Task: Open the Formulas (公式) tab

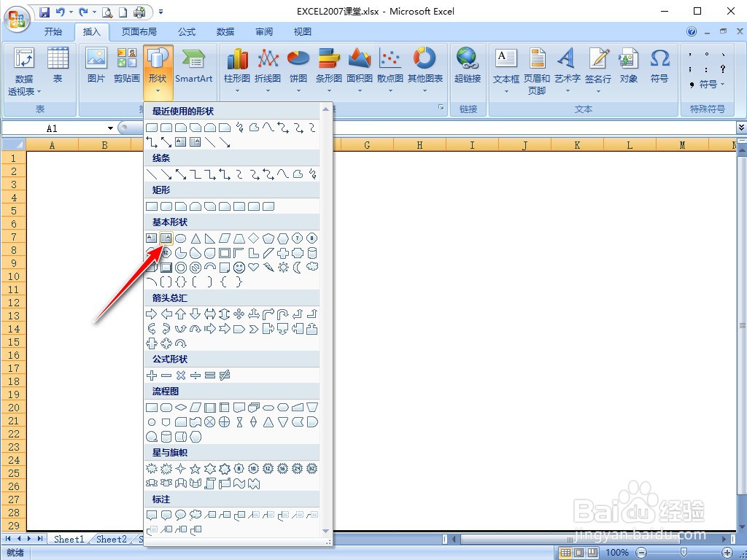Action: tap(187, 32)
